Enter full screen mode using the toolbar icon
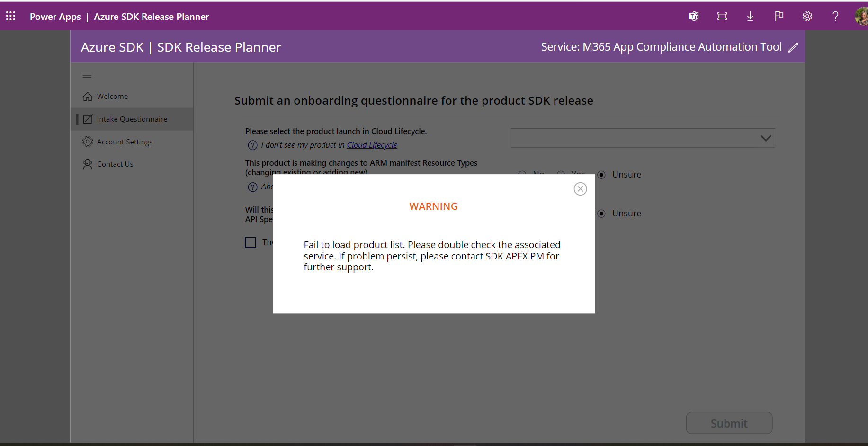 click(x=722, y=16)
